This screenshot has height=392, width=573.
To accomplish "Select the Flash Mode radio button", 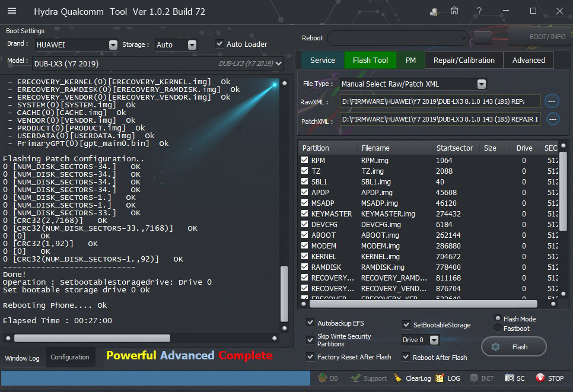I will 498,318.
